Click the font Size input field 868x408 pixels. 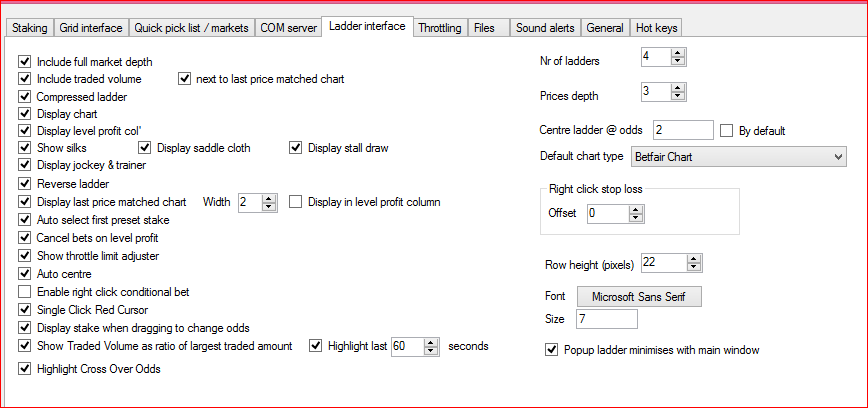[x=607, y=319]
